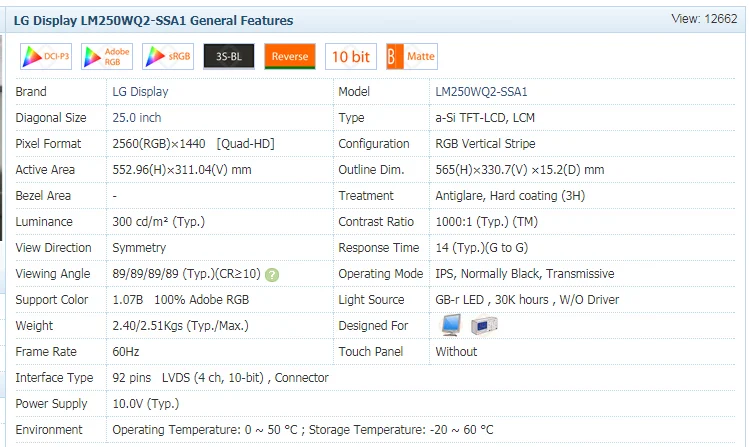Click the 3S-BL backlight badge
This screenshot has width=749, height=447.
pyautogui.click(x=229, y=56)
